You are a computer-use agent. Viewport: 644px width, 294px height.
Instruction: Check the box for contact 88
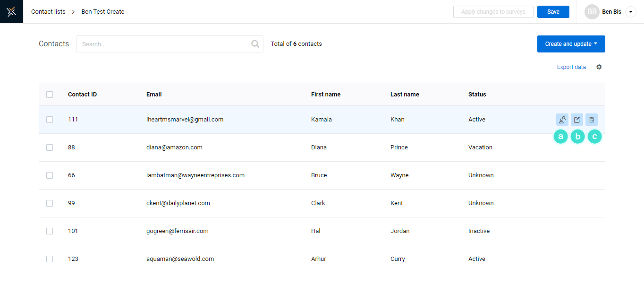tap(50, 147)
